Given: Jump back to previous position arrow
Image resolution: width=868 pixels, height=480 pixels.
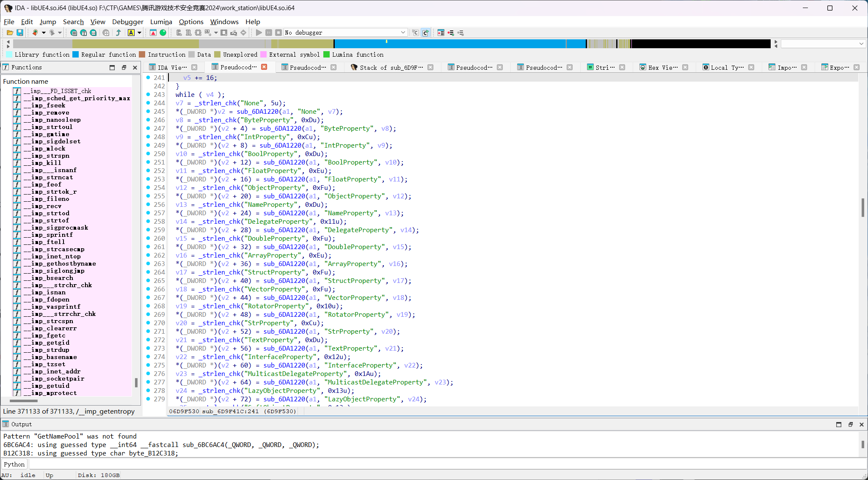Looking at the screenshot, I should pyautogui.click(x=35, y=33).
